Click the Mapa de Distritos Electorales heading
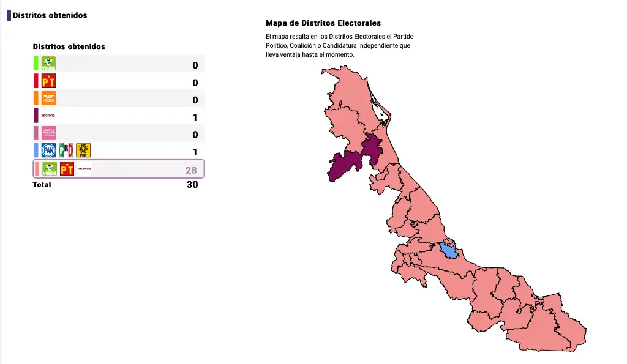This screenshot has width=627, height=364. [x=323, y=23]
